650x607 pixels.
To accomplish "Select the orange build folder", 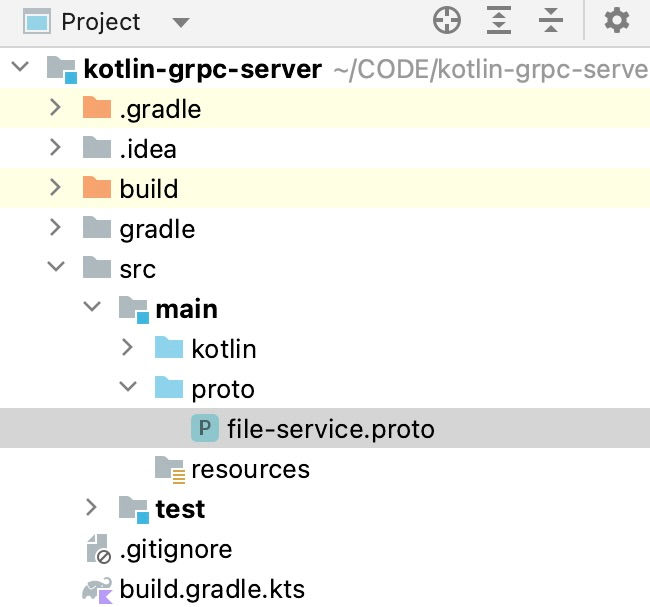I will (325, 188).
